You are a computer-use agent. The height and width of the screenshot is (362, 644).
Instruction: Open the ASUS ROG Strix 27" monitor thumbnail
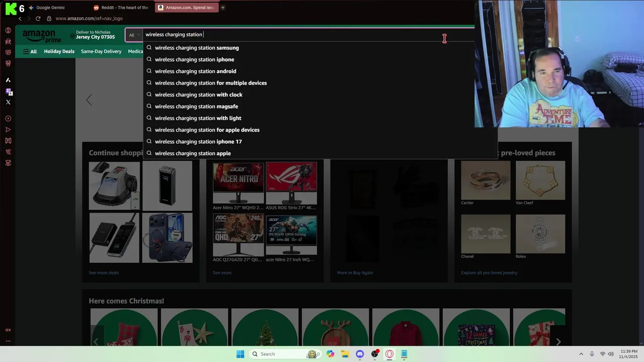click(291, 183)
